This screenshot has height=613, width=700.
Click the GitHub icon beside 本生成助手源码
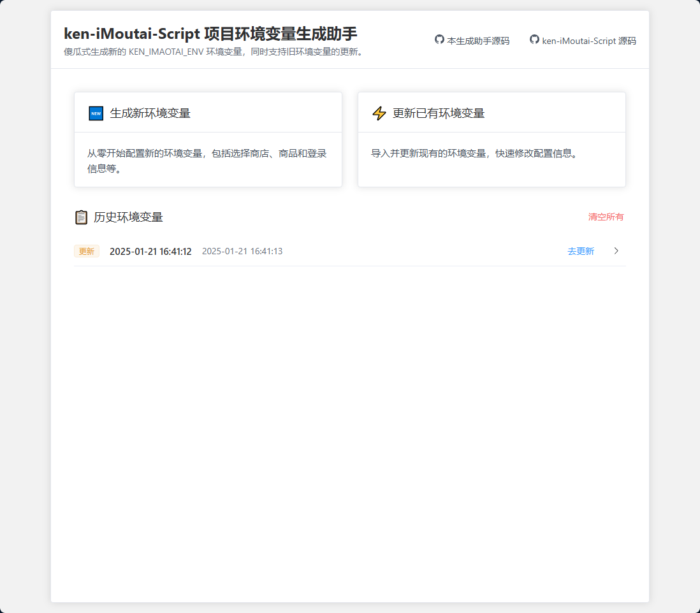[439, 40]
